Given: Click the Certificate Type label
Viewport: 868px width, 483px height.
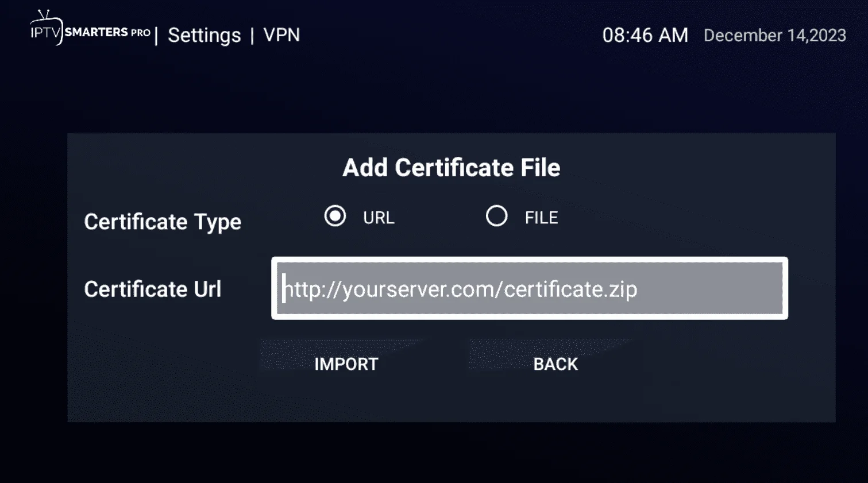Looking at the screenshot, I should (x=163, y=222).
